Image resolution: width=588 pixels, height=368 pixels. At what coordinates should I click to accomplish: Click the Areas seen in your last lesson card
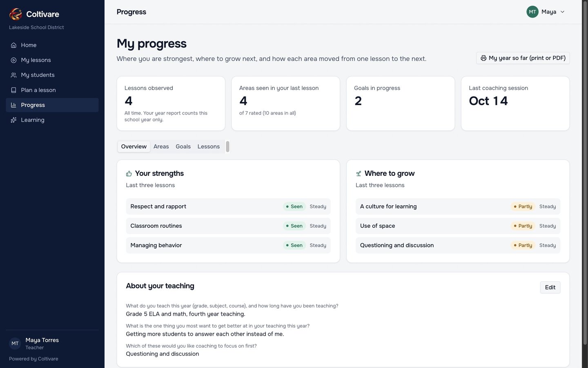[x=286, y=103]
